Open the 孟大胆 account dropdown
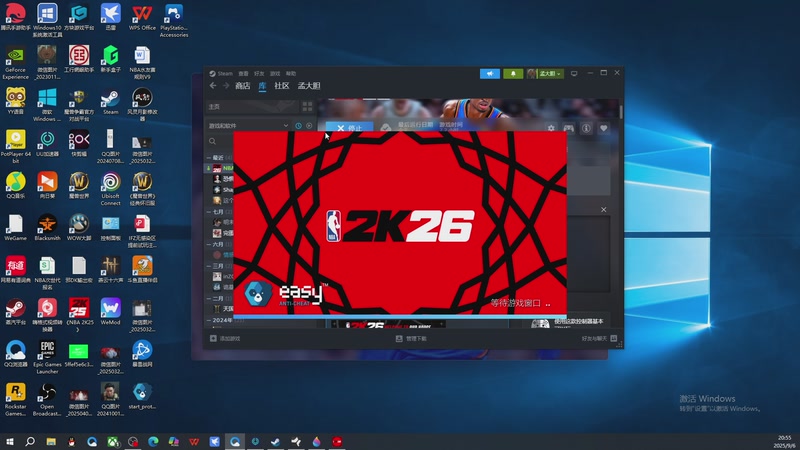 (545, 74)
